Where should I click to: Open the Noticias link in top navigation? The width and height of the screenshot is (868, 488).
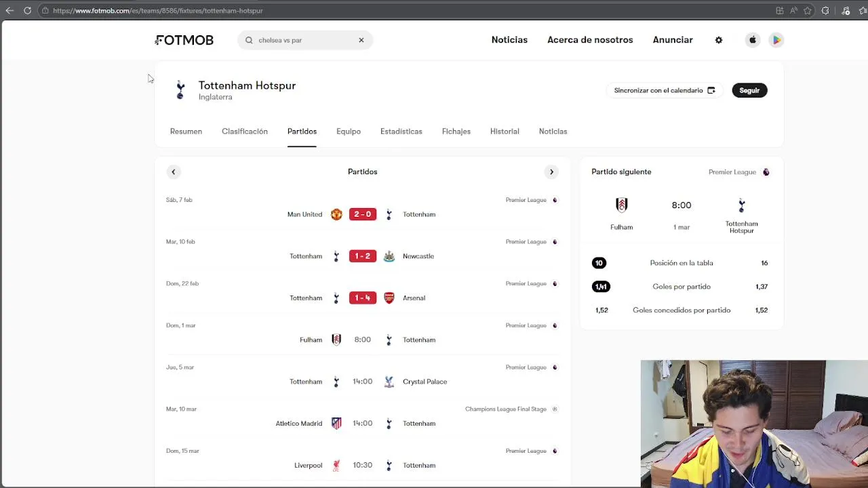(509, 40)
